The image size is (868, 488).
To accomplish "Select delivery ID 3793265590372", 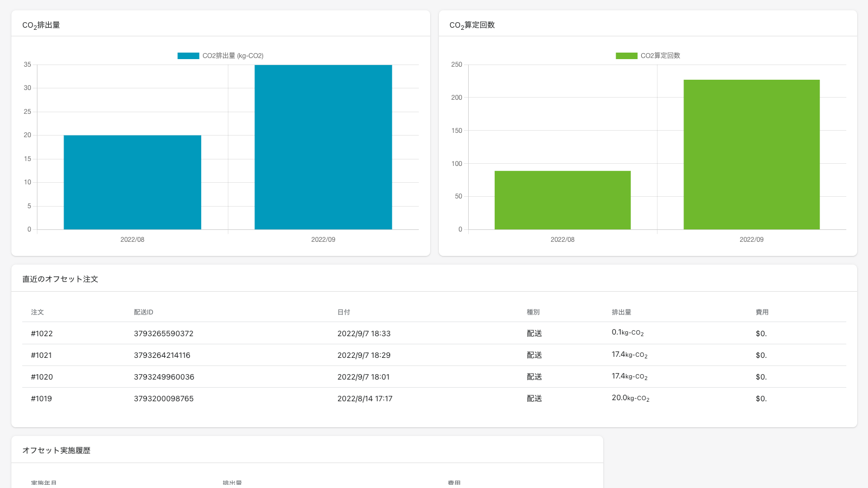I will [163, 333].
